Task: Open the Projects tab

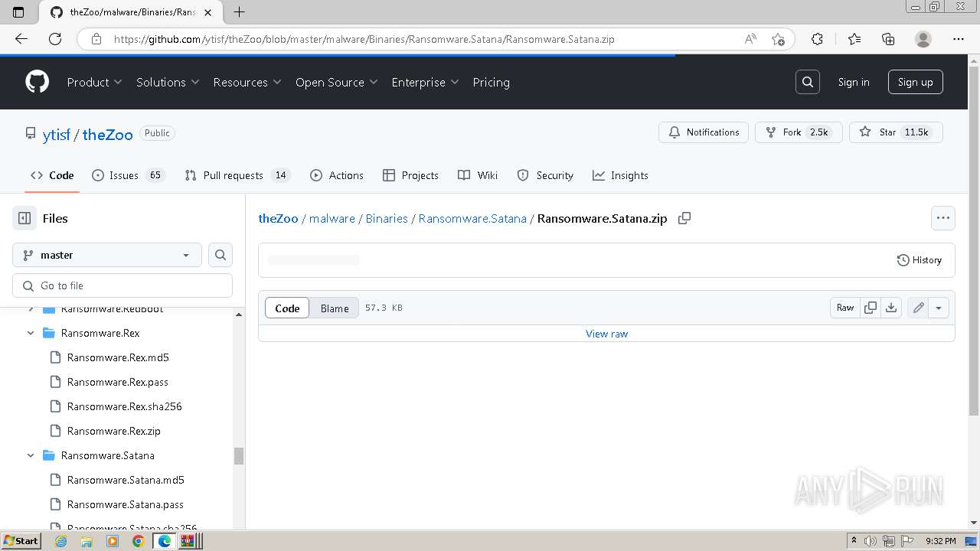Action: pos(410,175)
